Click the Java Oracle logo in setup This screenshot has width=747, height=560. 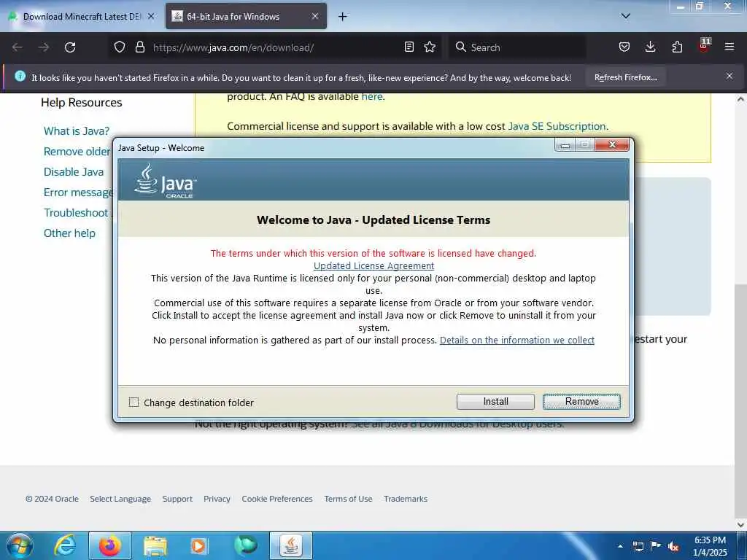click(x=166, y=181)
